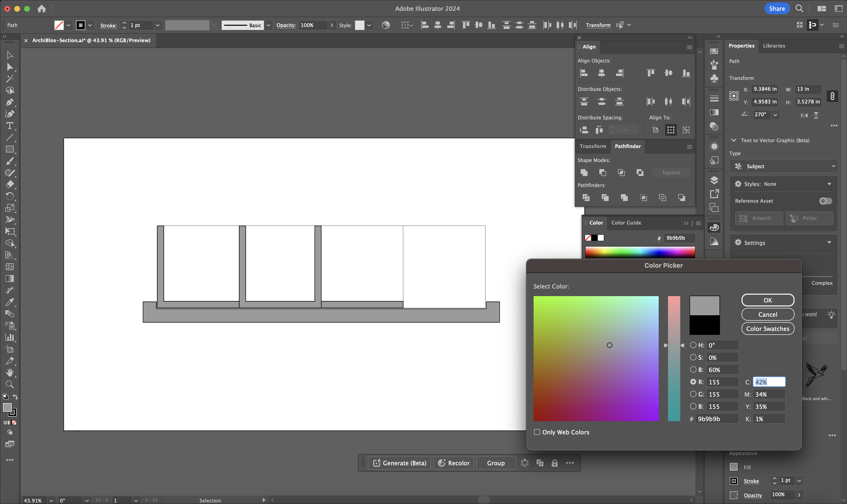The width and height of the screenshot is (847, 504).
Task: Open the Type dropdown under Properties
Action: [782, 166]
